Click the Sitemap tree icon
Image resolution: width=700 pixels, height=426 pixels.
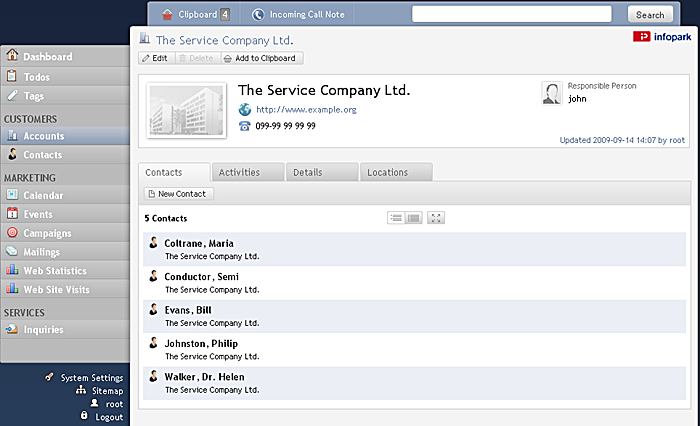click(x=81, y=390)
